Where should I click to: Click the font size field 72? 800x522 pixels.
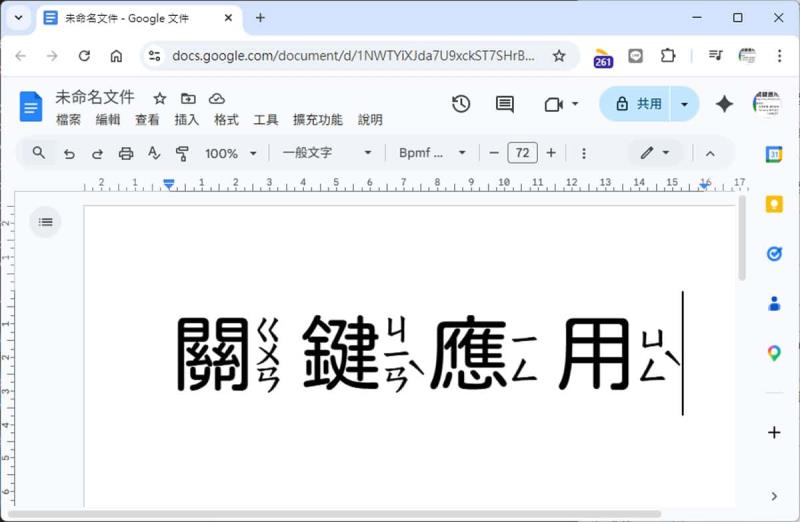point(522,153)
